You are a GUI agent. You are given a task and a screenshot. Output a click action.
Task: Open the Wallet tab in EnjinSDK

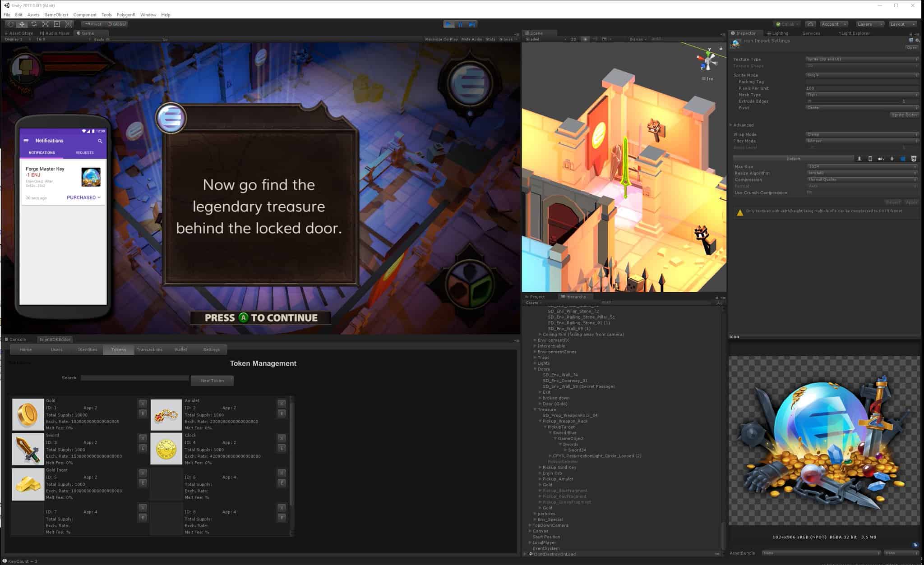(x=180, y=349)
